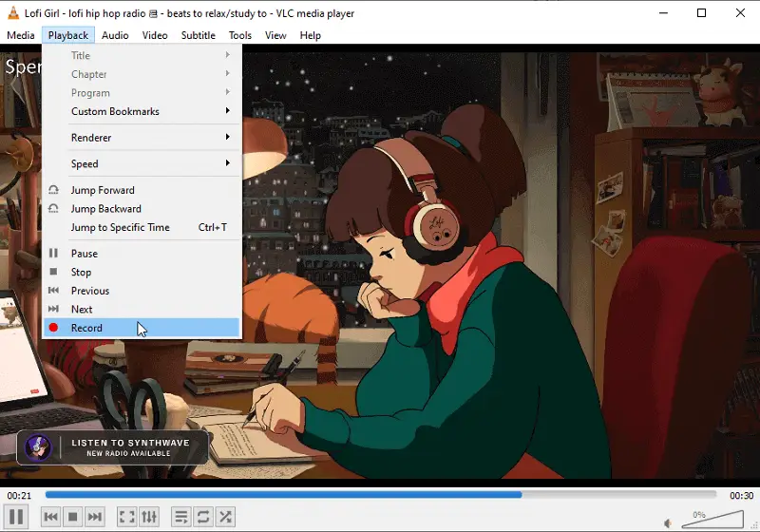This screenshot has height=532, width=760.
Task: Toggle the playlist view
Action: [181, 517]
